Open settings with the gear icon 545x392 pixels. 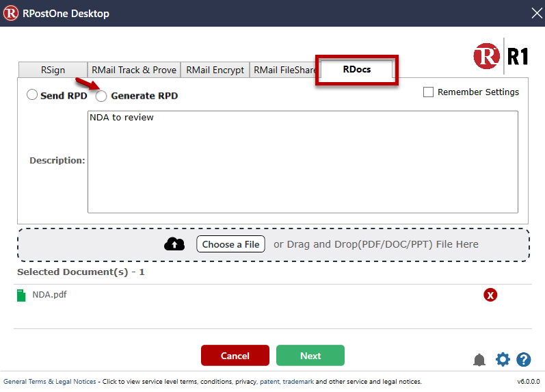pos(503,359)
